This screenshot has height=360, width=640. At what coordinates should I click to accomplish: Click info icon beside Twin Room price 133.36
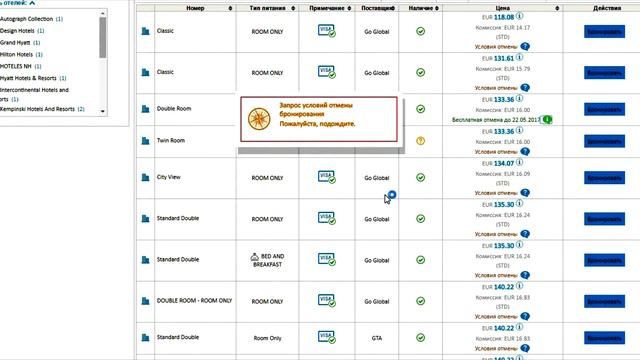click(519, 131)
